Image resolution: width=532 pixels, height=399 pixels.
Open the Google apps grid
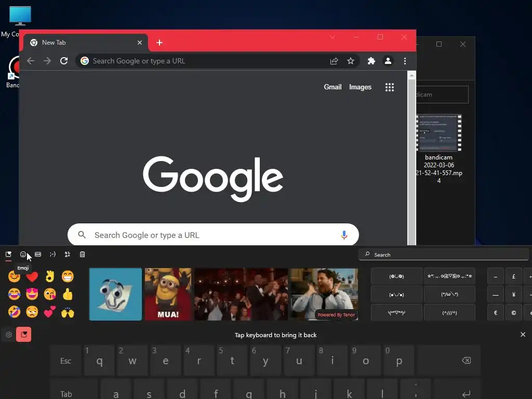click(x=390, y=87)
